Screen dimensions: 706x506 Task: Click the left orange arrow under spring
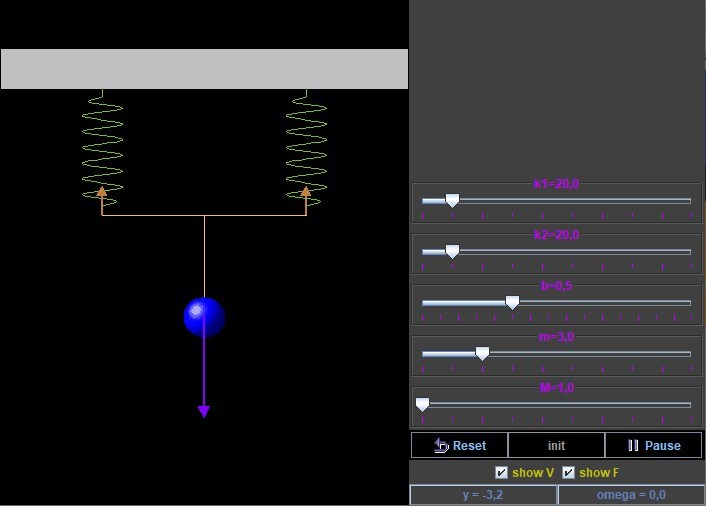click(x=102, y=192)
